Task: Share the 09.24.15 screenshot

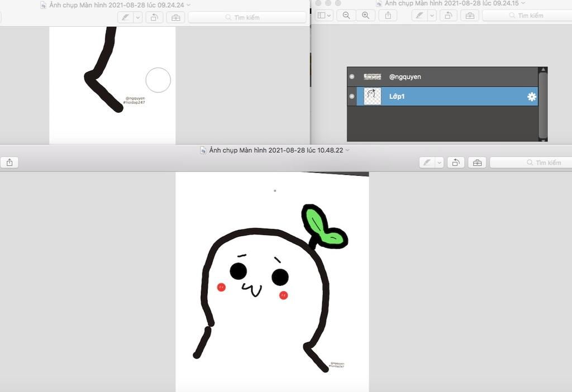Action: 388,15
